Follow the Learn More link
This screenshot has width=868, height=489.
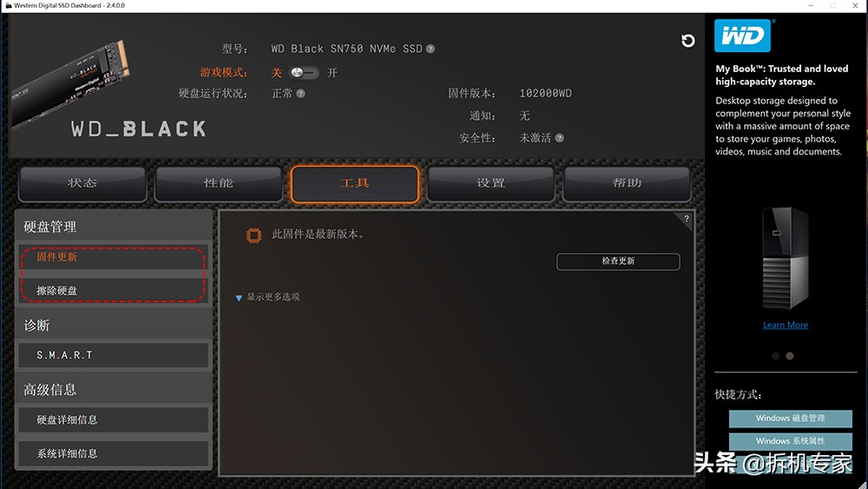tap(785, 325)
